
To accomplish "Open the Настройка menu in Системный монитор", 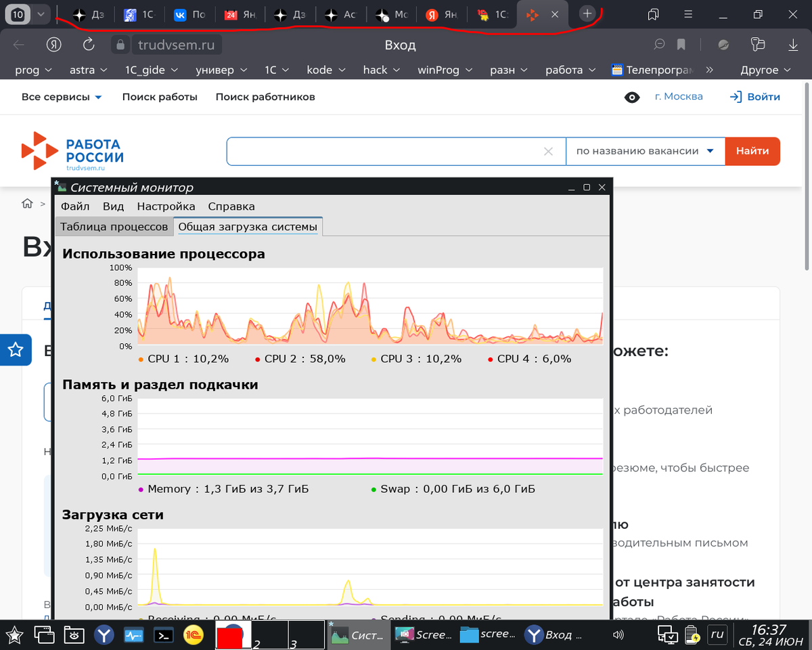I will coord(166,207).
